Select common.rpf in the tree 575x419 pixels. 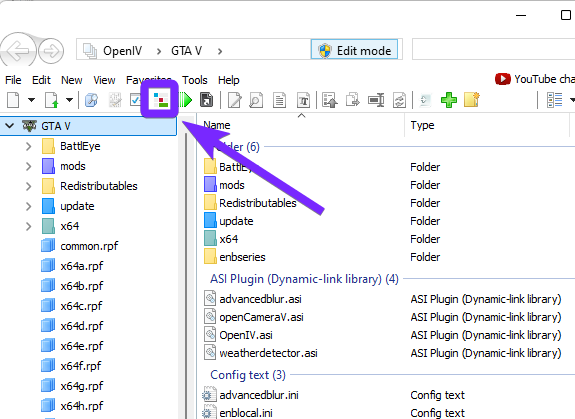coord(89,246)
